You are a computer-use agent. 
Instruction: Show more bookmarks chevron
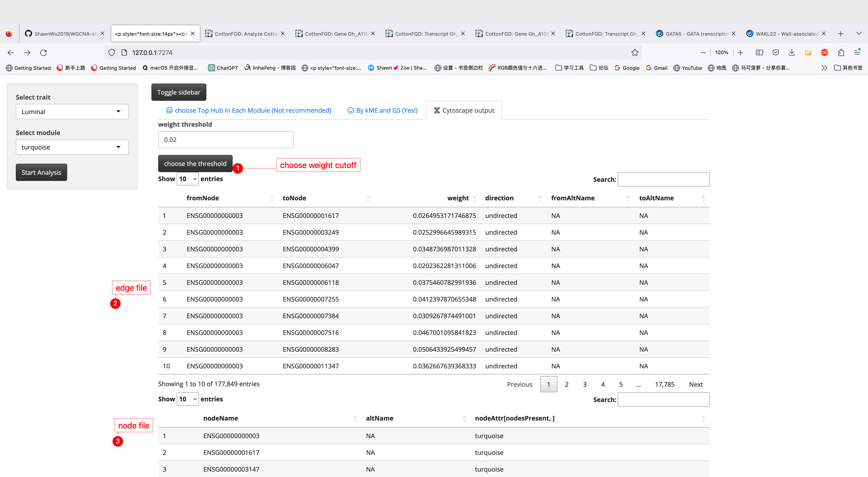point(824,68)
